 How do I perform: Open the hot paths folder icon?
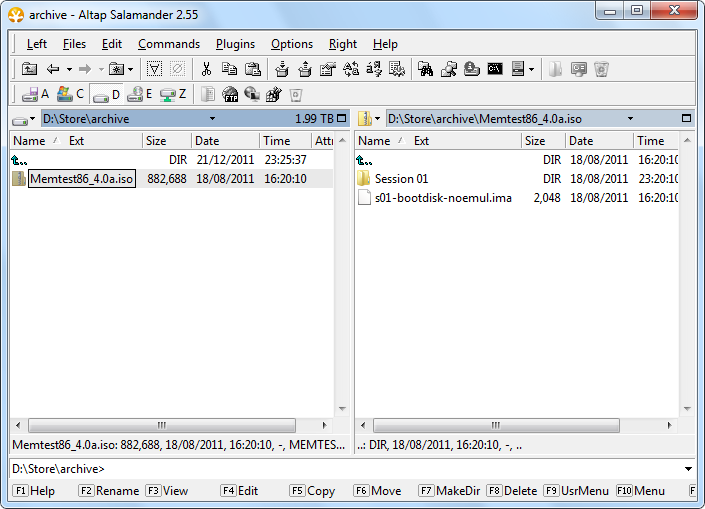point(116,69)
